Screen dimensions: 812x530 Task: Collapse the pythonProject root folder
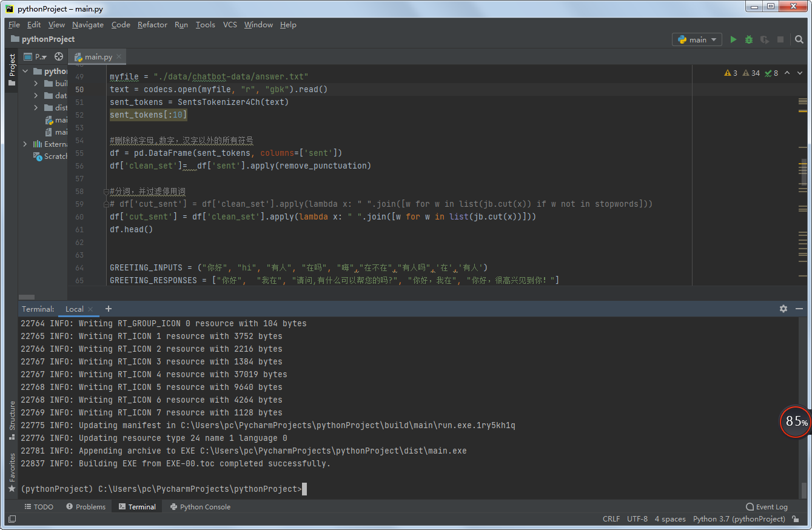click(25, 71)
